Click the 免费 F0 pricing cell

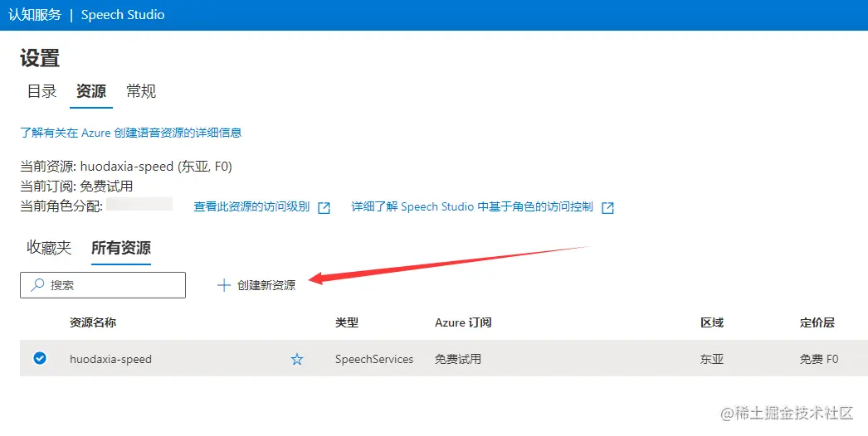click(x=819, y=359)
